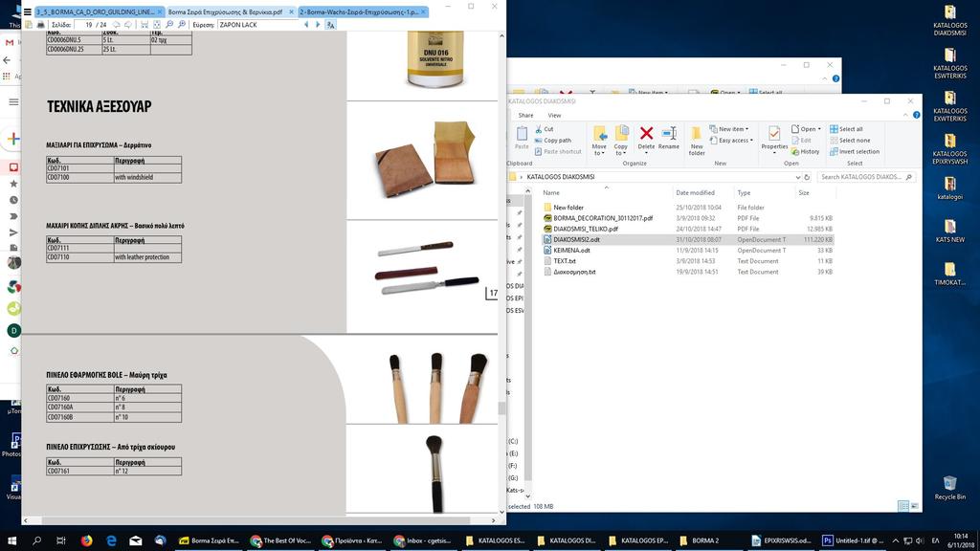This screenshot has width=980, height=551.
Task: Collapse the File Explorer ribbon with chevron
Action: (905, 116)
